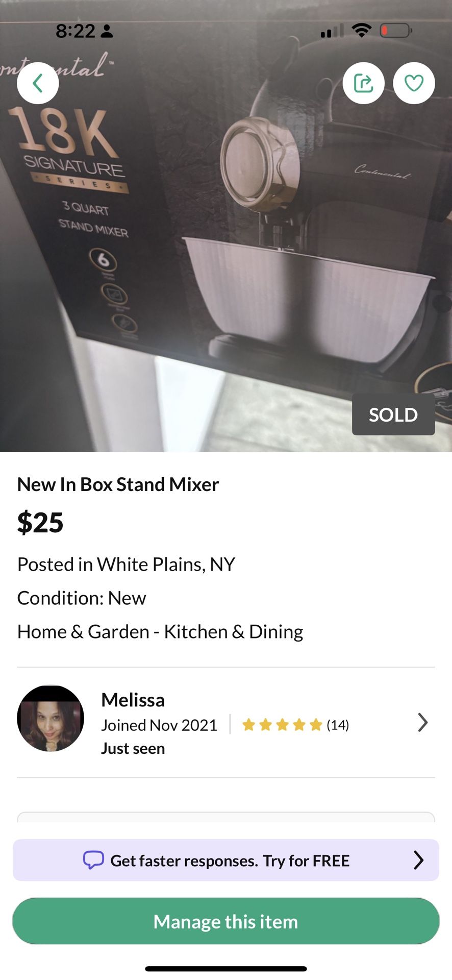
Task: View Melissa's five-star rating
Action: (x=282, y=725)
